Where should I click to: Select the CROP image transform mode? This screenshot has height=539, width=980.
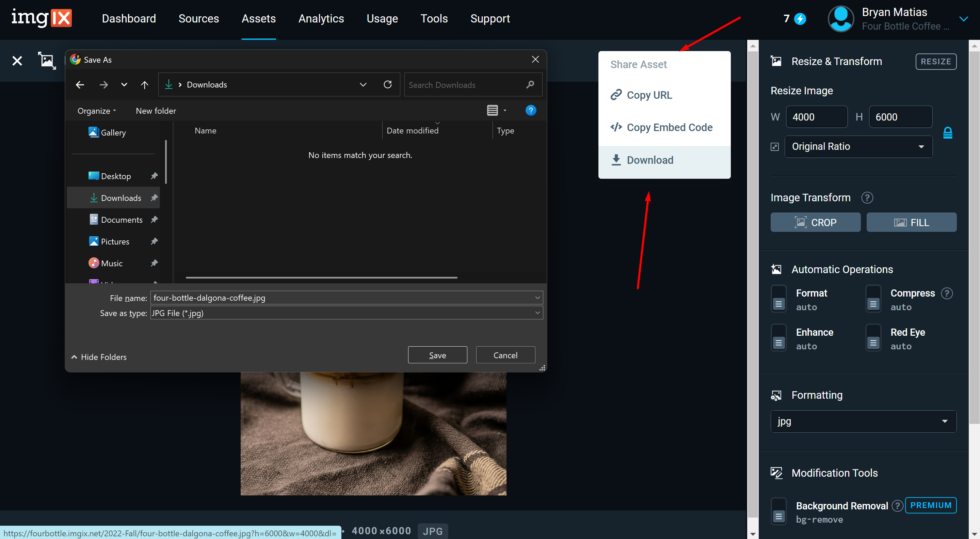(815, 222)
